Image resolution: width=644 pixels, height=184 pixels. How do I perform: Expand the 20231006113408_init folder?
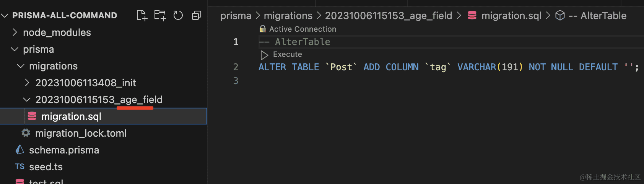pyautogui.click(x=27, y=82)
